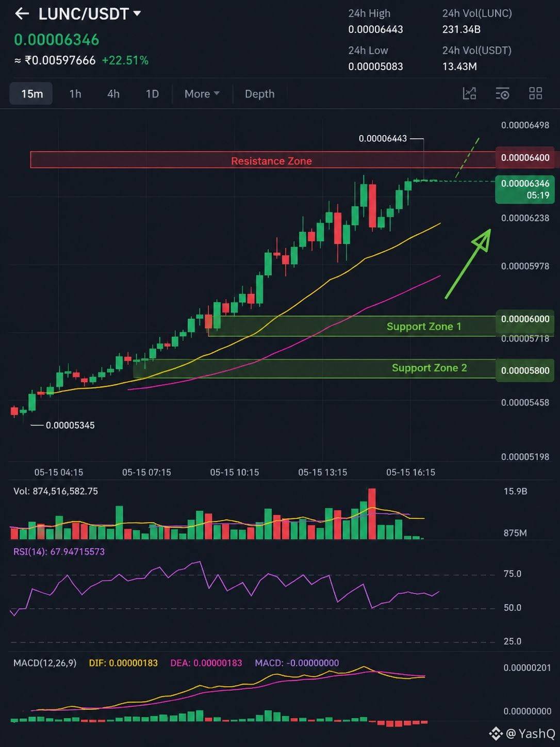Screen dimensions: 560x747
Task: Switch to the 4h timeframe
Action: coord(113,94)
